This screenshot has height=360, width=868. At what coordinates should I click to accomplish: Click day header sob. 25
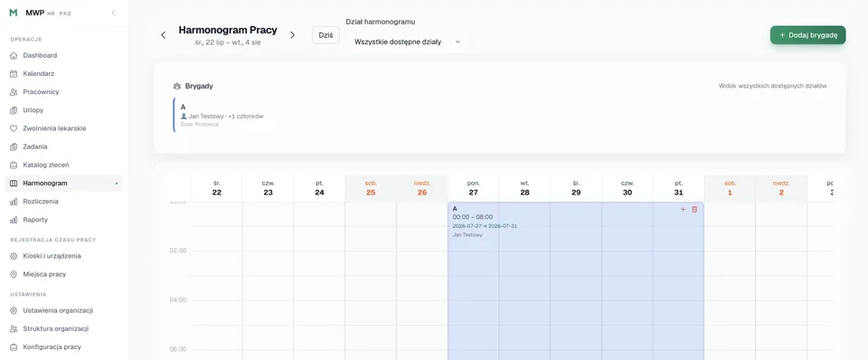point(371,188)
